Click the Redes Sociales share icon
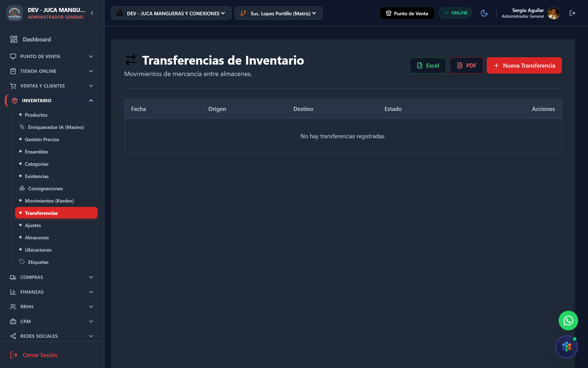The image size is (588, 368). tap(13, 336)
